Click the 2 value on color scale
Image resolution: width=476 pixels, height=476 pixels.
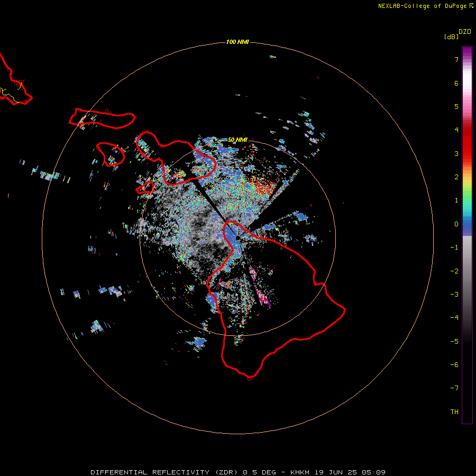tap(456, 177)
